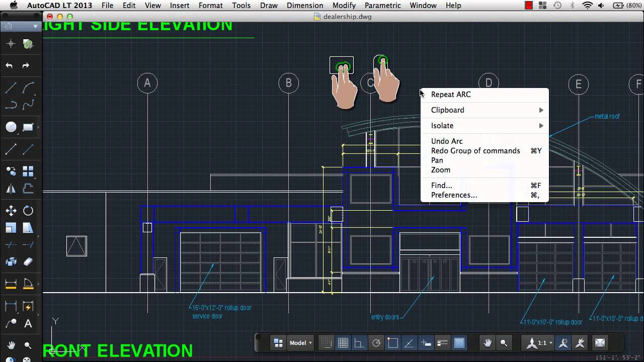This screenshot has height=362, width=644.
Task: Open the tool set dropdown arrow
Action: [x=35, y=26]
